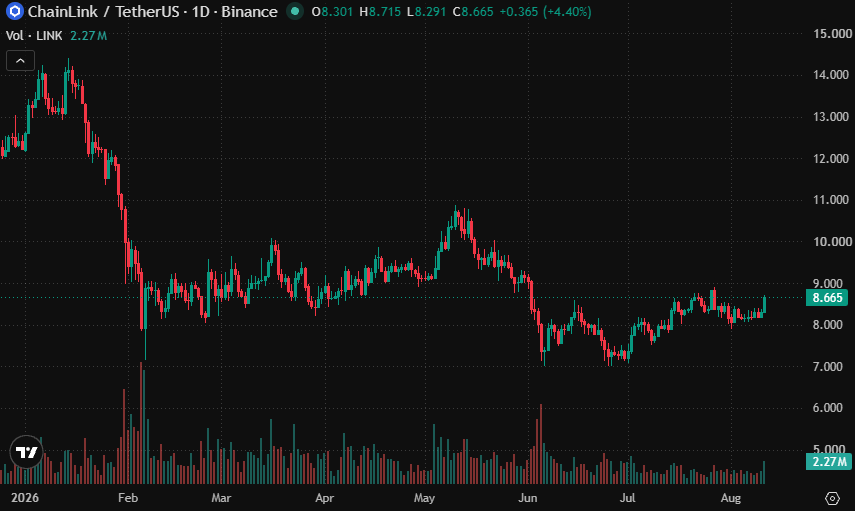This screenshot has height=511, width=855.
Task: Click the change value +0.365 (+4.40%)
Action: pos(545,11)
